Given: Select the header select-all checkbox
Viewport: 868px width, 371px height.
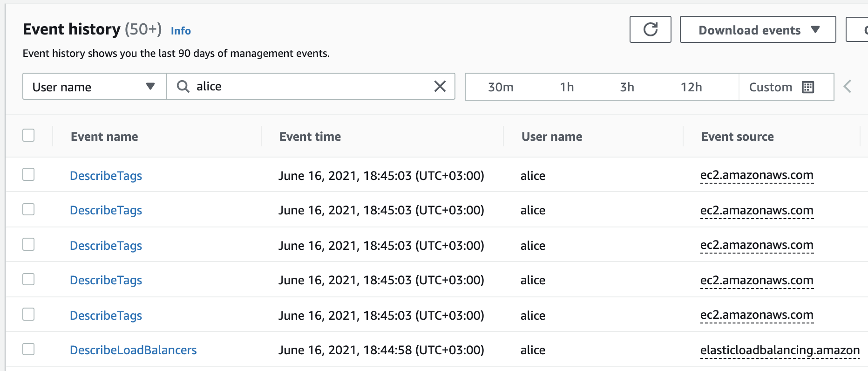Looking at the screenshot, I should coord(29,136).
